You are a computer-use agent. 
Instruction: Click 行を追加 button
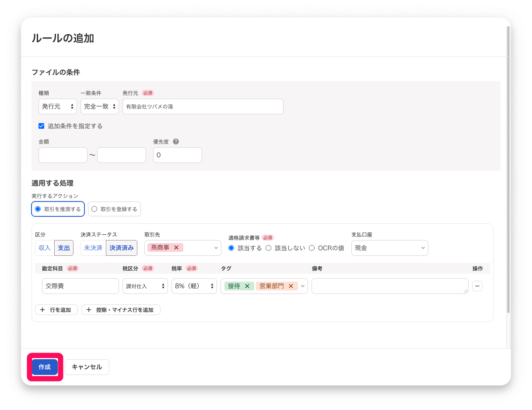point(56,310)
